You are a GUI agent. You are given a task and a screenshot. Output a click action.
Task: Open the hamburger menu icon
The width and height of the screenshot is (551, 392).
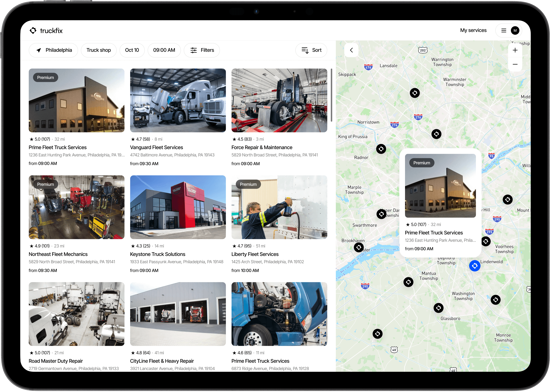tap(504, 30)
